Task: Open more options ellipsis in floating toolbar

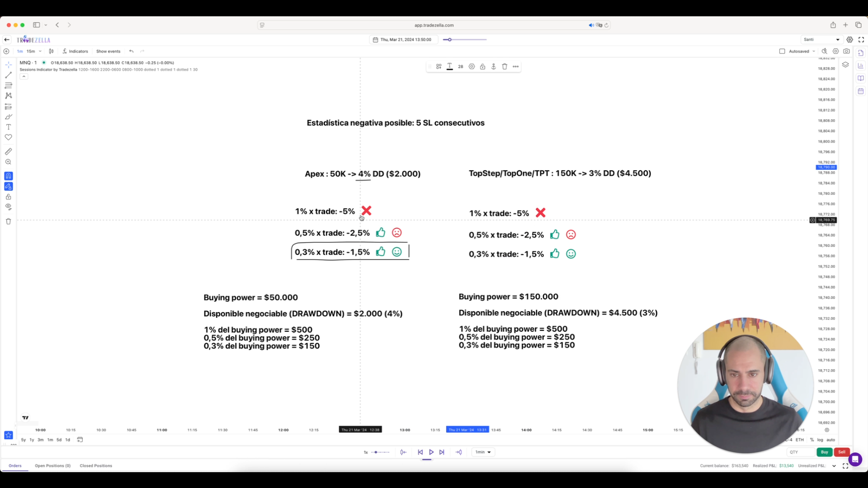Action: pyautogui.click(x=516, y=67)
